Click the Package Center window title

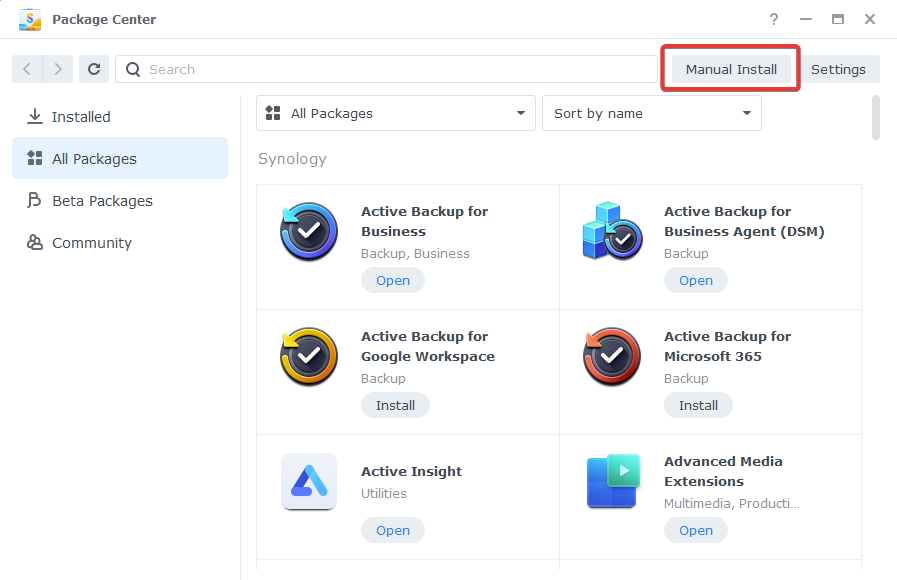[104, 19]
